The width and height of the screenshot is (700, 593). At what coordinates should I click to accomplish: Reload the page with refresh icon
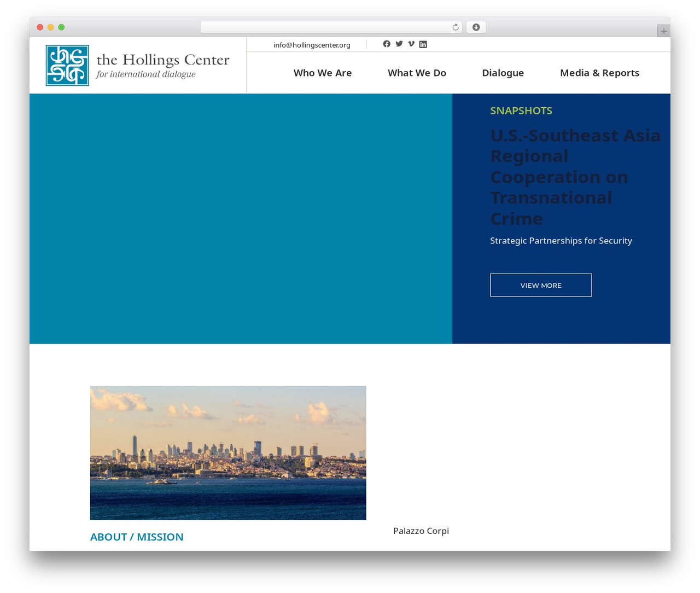pyautogui.click(x=455, y=27)
